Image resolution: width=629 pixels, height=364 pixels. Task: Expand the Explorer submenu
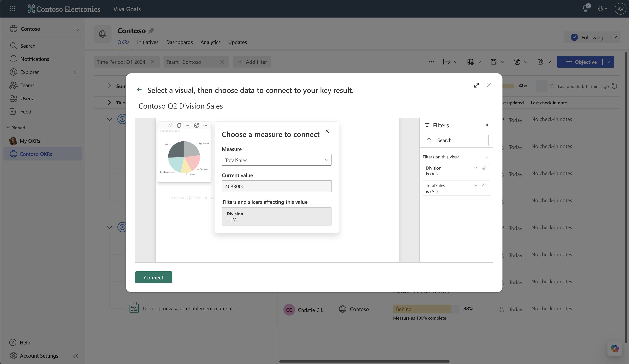(x=74, y=72)
